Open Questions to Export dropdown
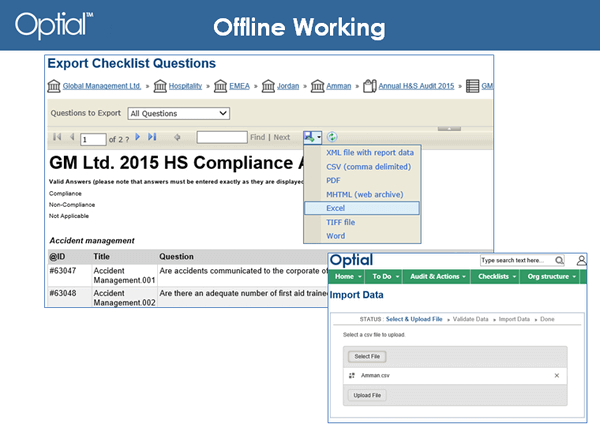The height and width of the screenshot is (424, 600). [x=179, y=113]
